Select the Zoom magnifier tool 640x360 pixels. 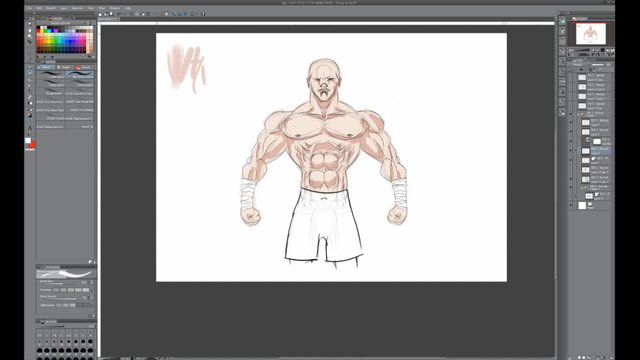click(x=30, y=24)
